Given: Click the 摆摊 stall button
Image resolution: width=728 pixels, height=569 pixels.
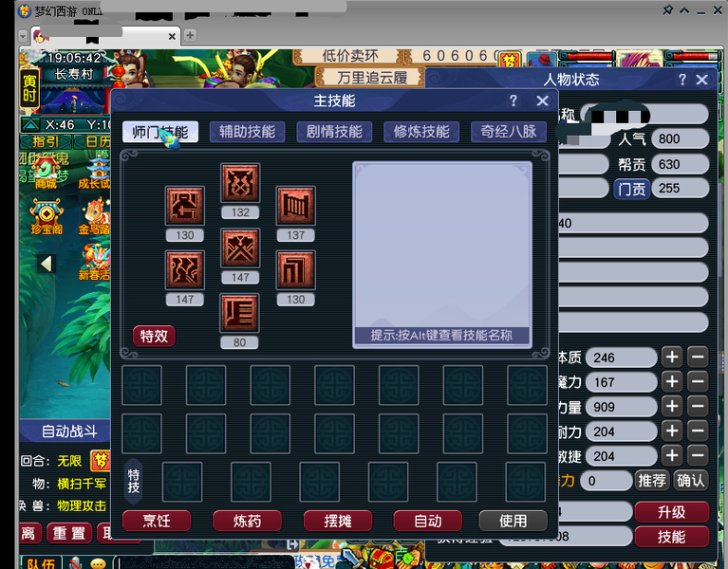Looking at the screenshot, I should tap(338, 521).
